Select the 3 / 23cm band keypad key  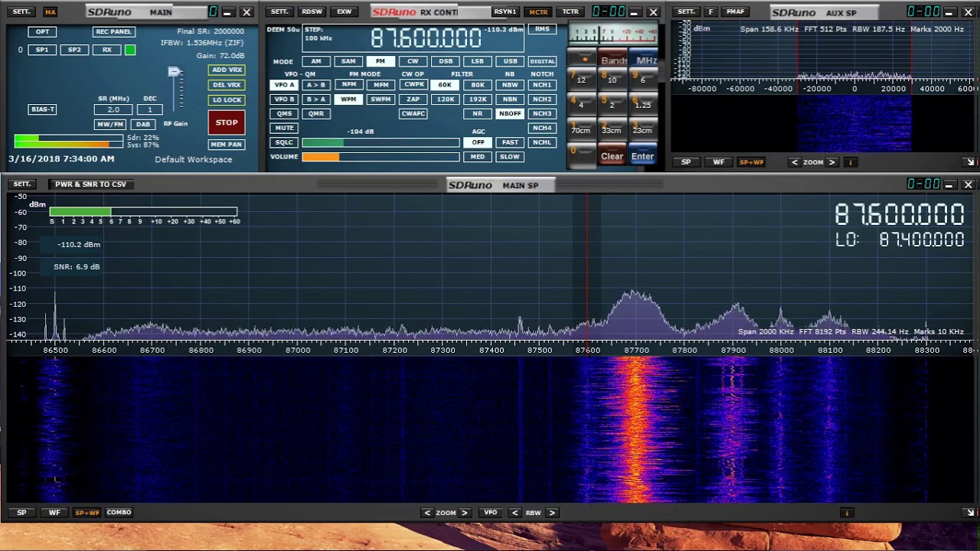point(642,129)
